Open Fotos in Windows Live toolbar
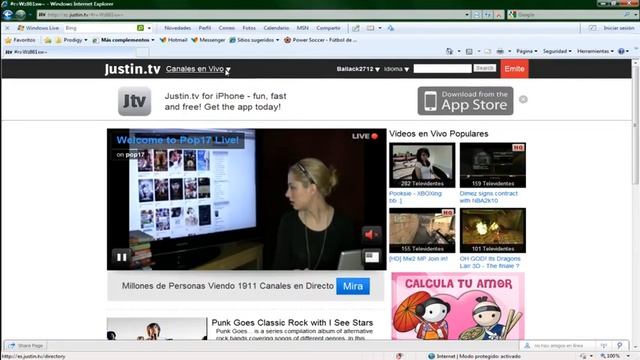This screenshot has width=640, height=360. click(x=249, y=28)
